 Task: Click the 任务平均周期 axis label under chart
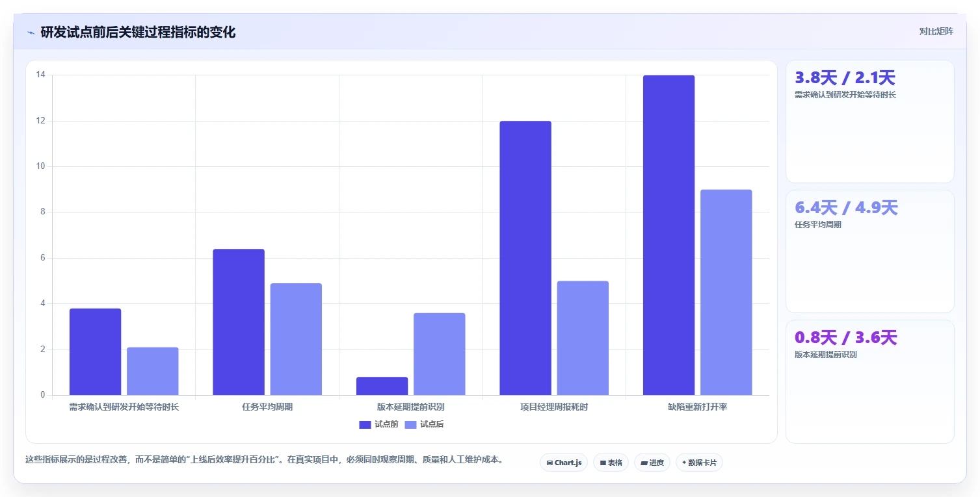[267, 407]
